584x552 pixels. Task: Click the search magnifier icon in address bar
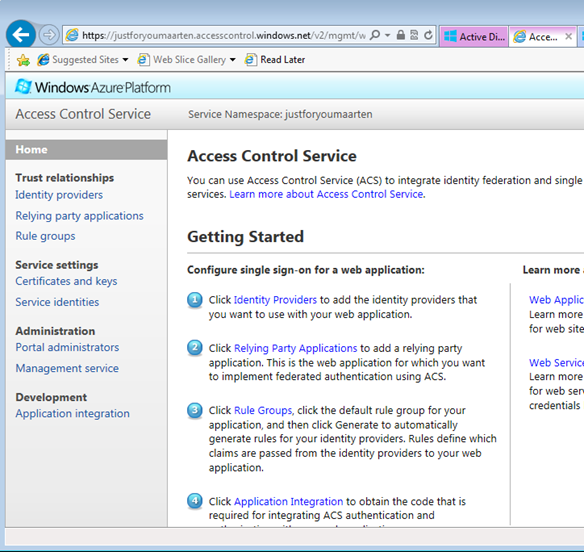[x=375, y=35]
